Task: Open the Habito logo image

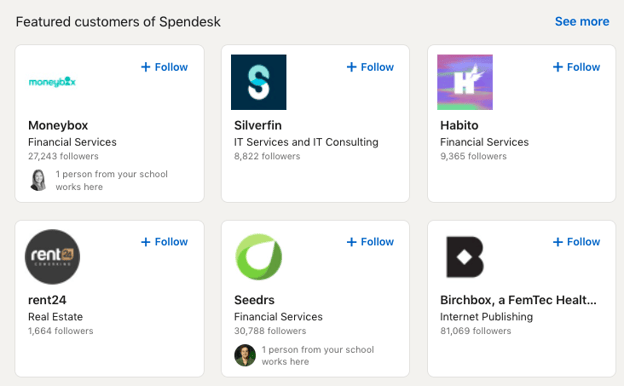Action: click(x=465, y=82)
